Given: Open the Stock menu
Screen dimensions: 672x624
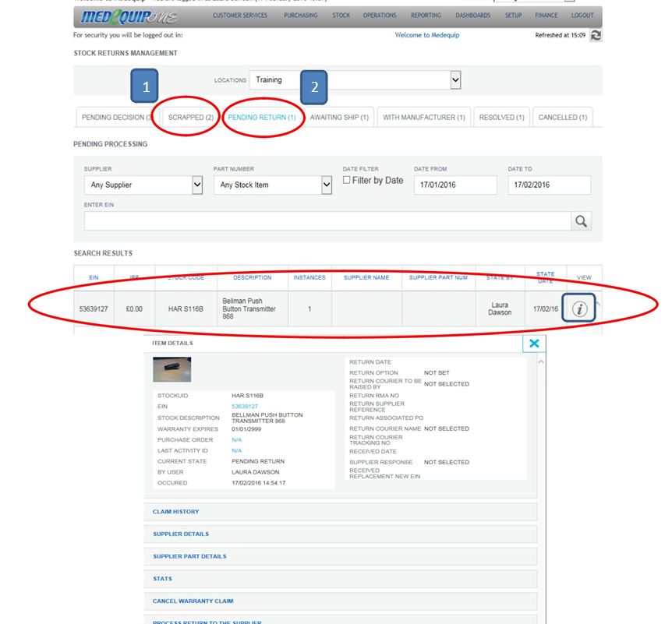Looking at the screenshot, I should click(x=341, y=16).
